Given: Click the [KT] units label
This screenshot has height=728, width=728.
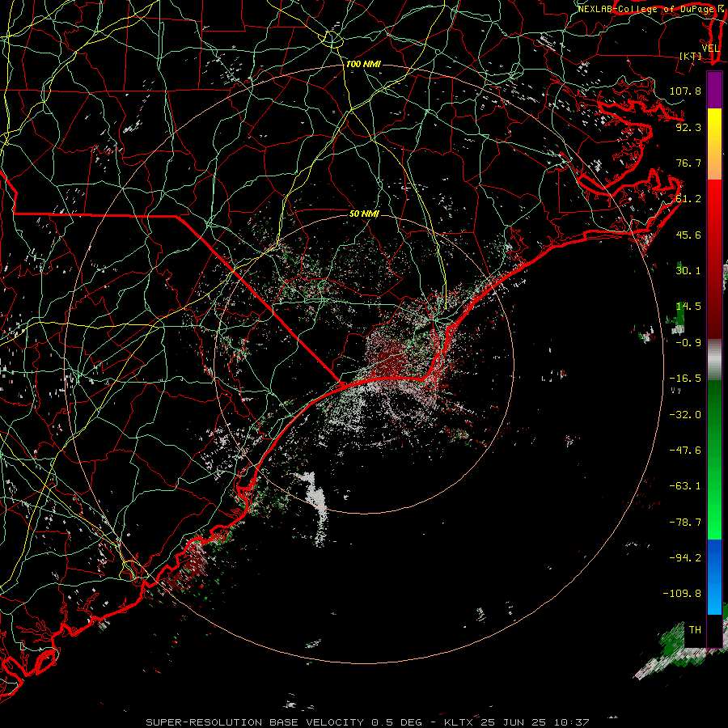Looking at the screenshot, I should 691,56.
